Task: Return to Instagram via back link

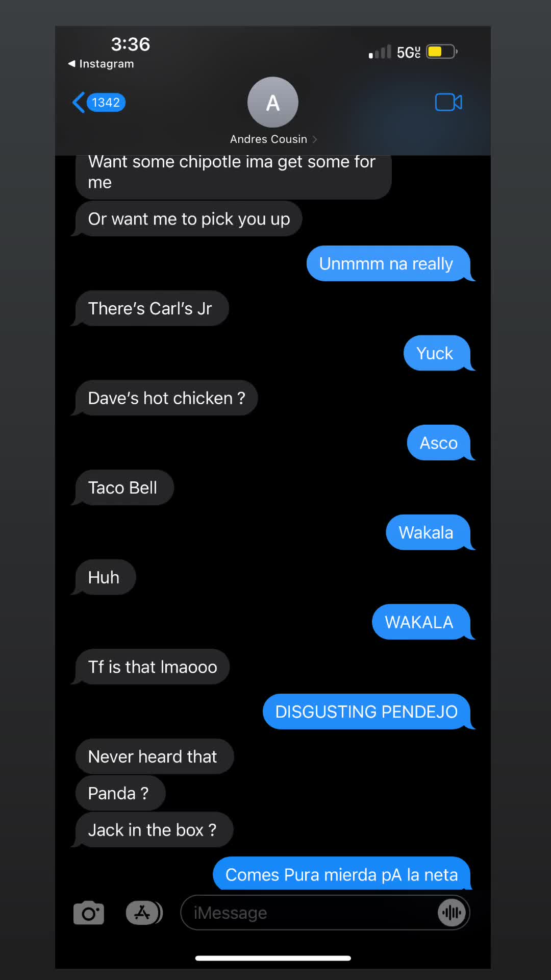Action: pyautogui.click(x=101, y=64)
